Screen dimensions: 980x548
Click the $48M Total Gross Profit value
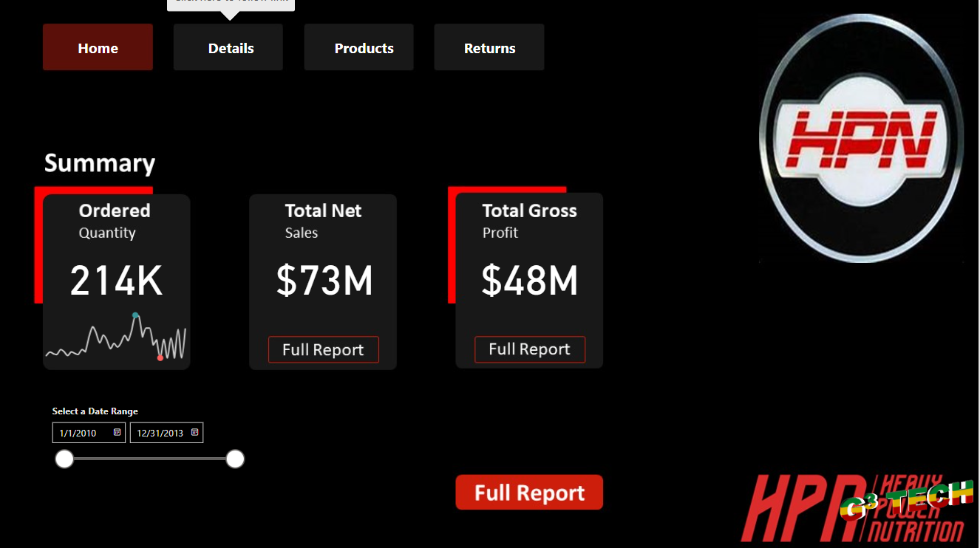(529, 281)
